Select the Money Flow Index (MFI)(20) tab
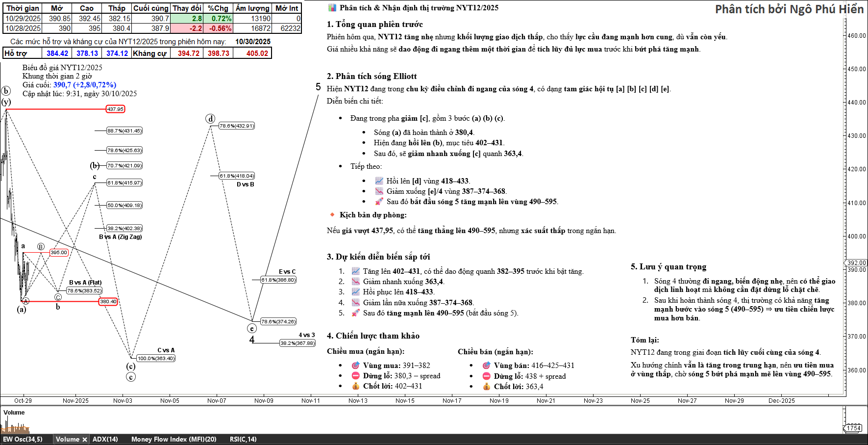The height and width of the screenshot is (445, 868). point(174,440)
